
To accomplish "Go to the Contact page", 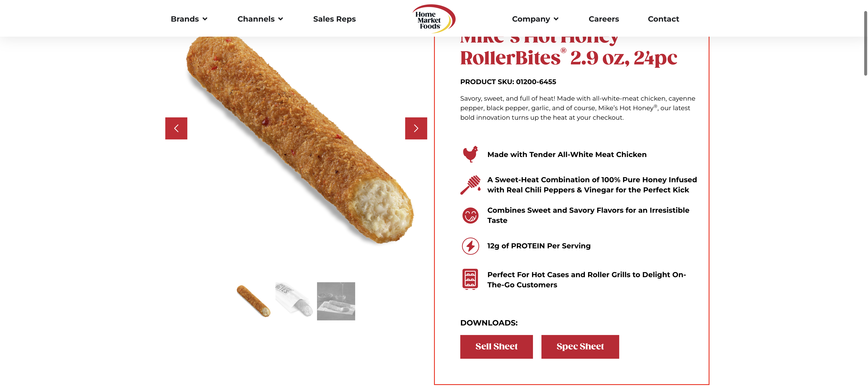I will pos(663,19).
